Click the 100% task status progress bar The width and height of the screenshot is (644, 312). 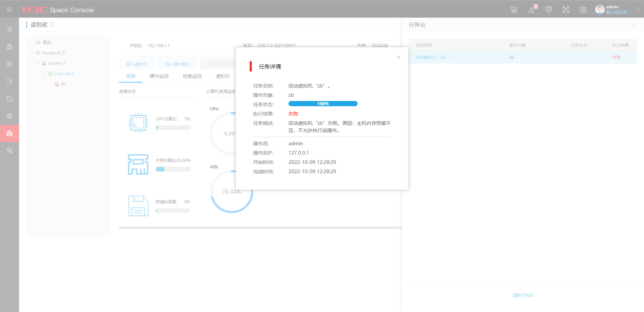[323, 104]
